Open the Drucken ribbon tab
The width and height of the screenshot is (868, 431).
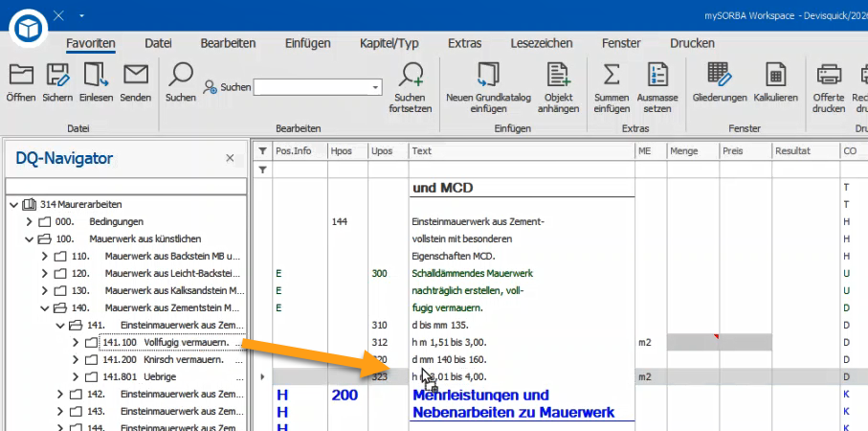[x=692, y=43]
